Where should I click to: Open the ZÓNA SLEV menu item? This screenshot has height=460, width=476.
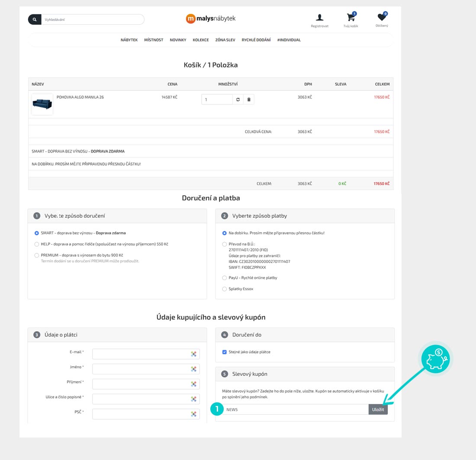tap(225, 40)
